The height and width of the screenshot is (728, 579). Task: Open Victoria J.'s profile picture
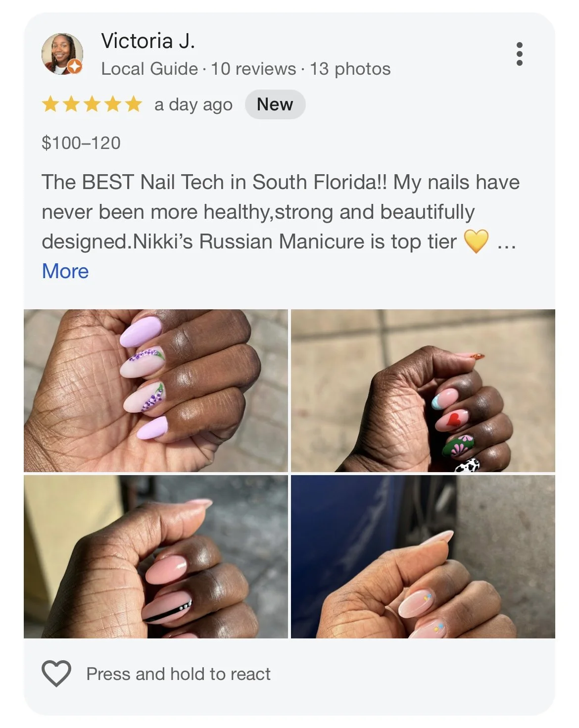62,54
